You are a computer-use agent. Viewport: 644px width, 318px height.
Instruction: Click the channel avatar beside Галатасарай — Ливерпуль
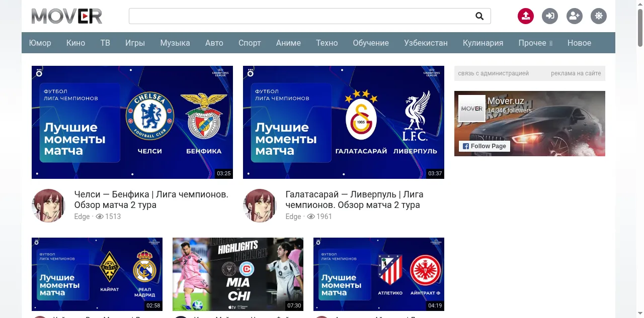pos(260,205)
